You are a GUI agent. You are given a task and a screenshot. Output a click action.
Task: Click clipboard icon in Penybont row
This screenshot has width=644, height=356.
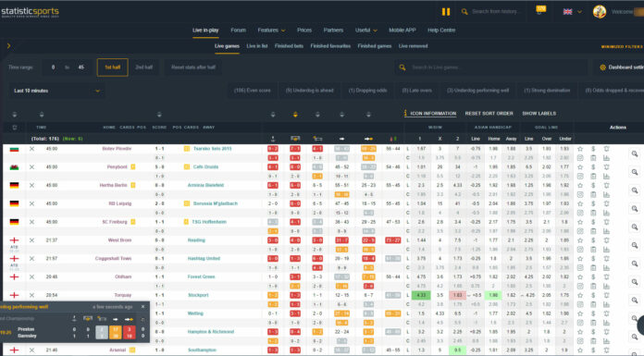click(x=593, y=177)
